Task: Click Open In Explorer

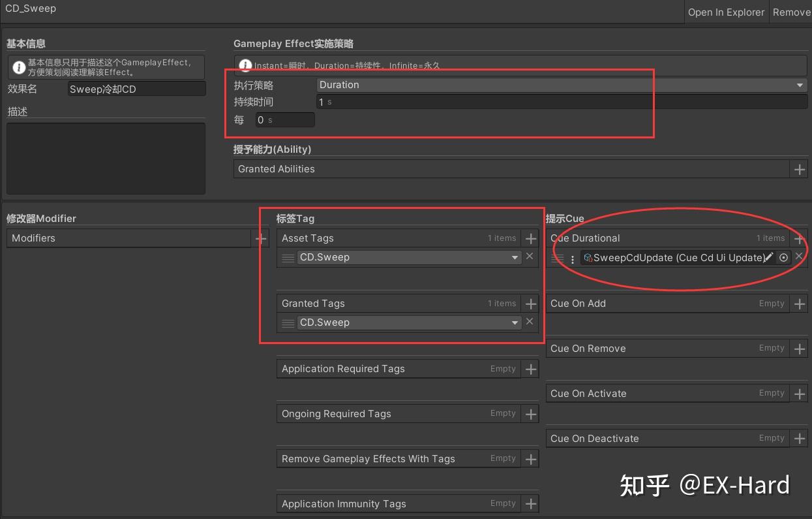Action: tap(726, 12)
